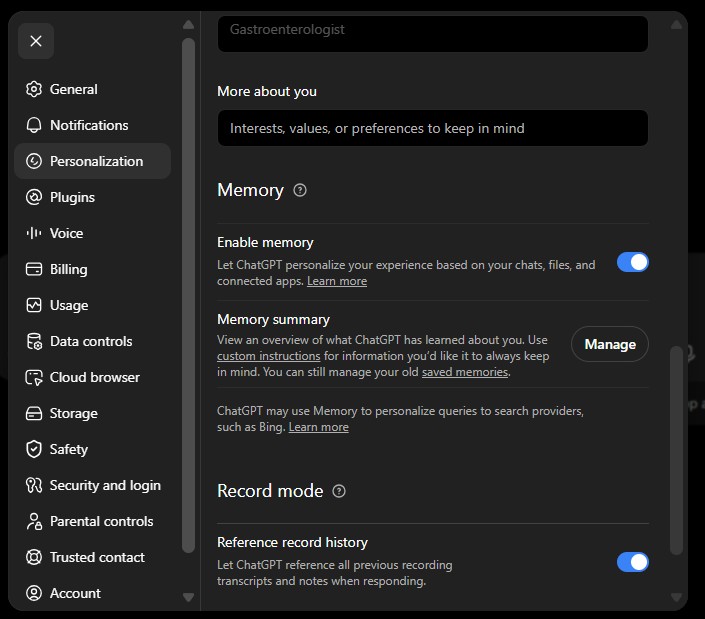
Task: Click the Data controls database icon
Action: [34, 341]
